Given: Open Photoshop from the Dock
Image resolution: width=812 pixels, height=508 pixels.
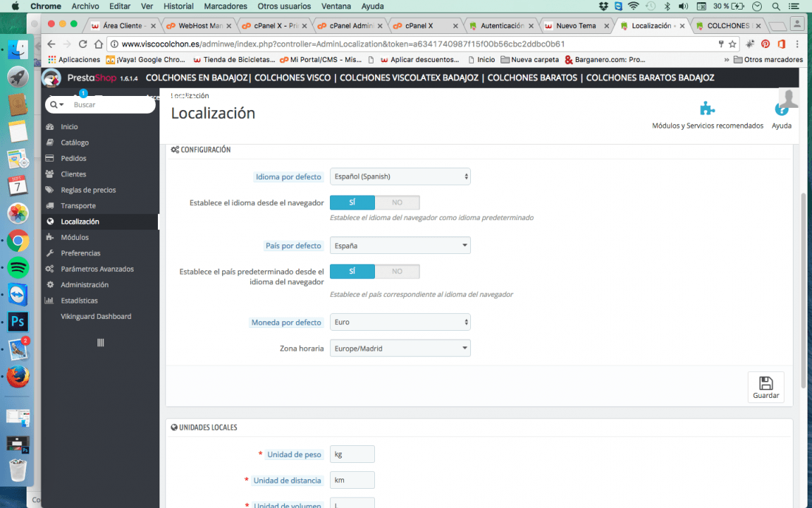Looking at the screenshot, I should pos(18,322).
